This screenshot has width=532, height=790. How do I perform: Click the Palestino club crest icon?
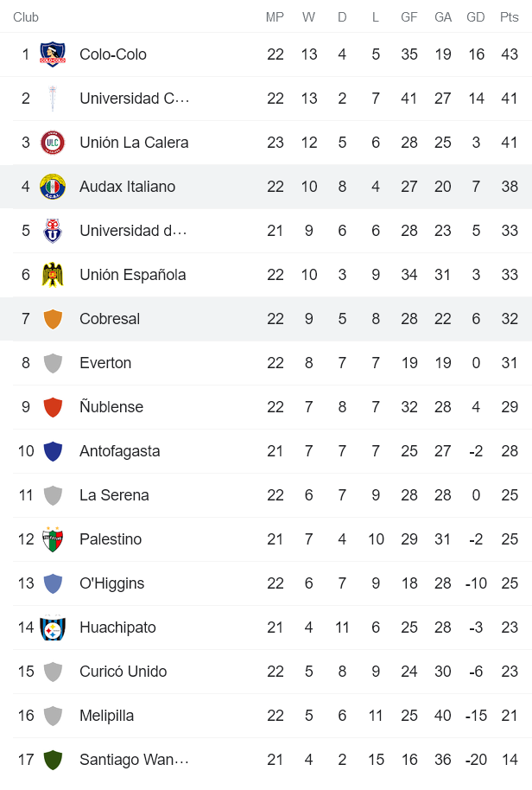coord(53,539)
